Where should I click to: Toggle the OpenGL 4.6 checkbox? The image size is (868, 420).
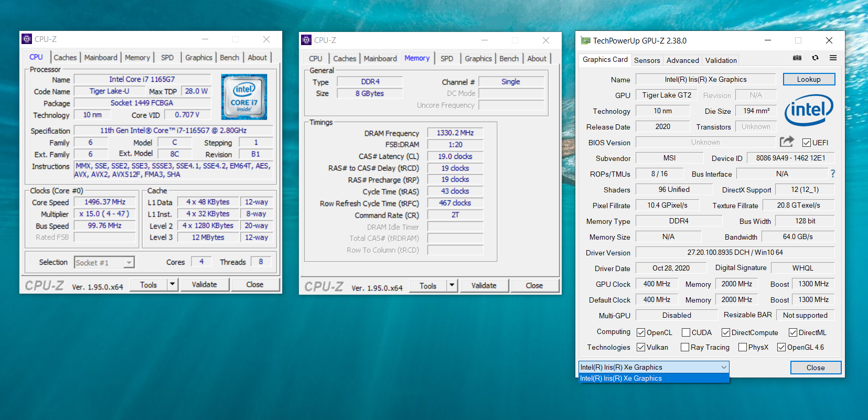pyautogui.click(x=781, y=347)
